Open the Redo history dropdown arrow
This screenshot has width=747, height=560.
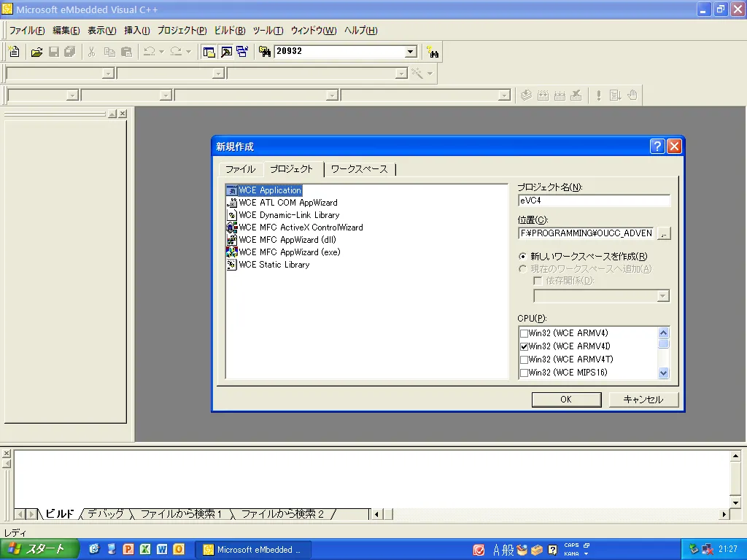pyautogui.click(x=189, y=52)
